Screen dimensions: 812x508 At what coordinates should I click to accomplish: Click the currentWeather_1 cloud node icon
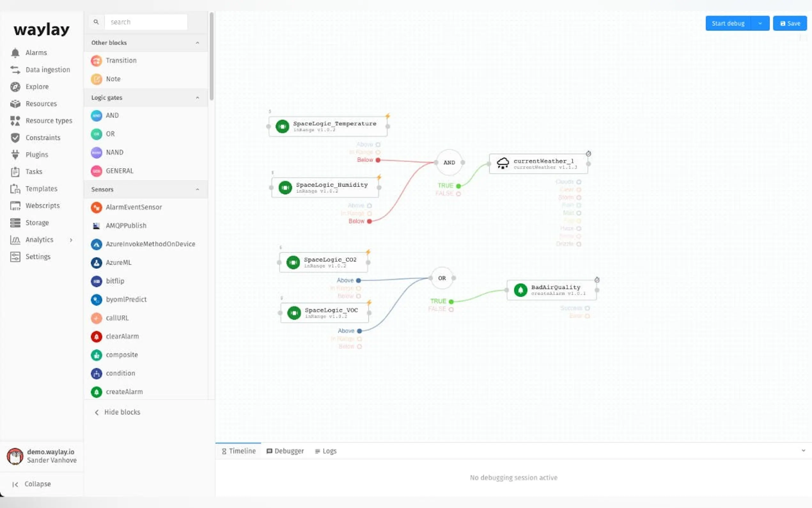click(503, 163)
